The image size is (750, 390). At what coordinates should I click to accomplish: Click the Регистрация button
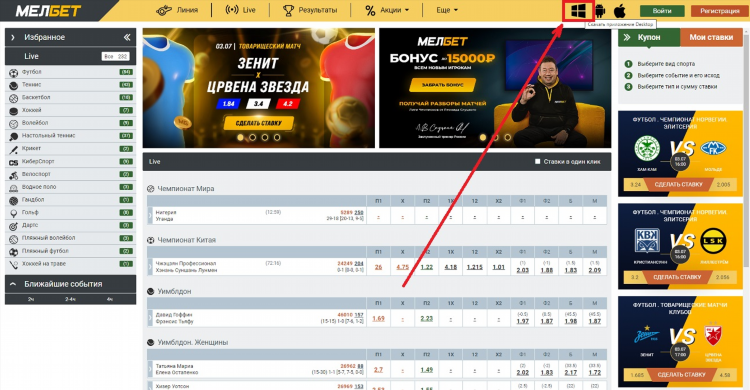tap(719, 11)
